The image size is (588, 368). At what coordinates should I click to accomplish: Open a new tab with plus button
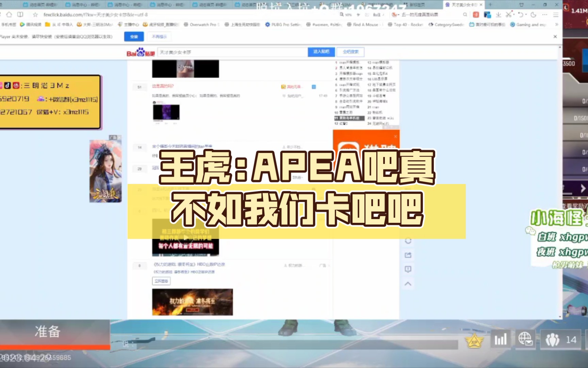point(490,4)
